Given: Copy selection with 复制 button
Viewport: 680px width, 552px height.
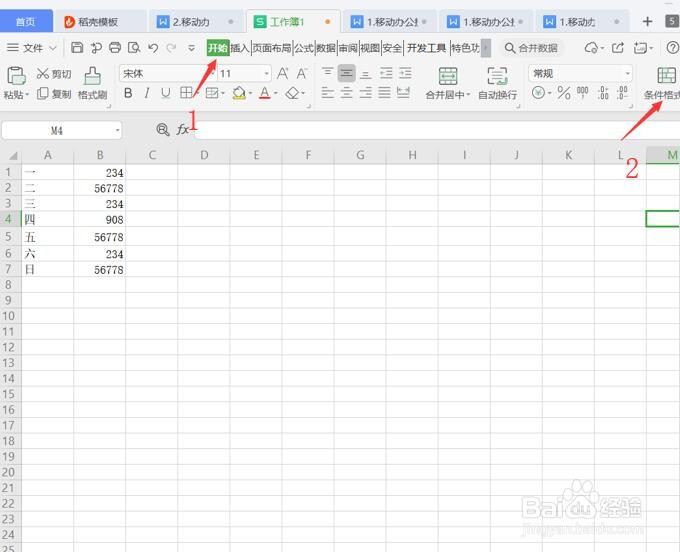Looking at the screenshot, I should tap(54, 94).
